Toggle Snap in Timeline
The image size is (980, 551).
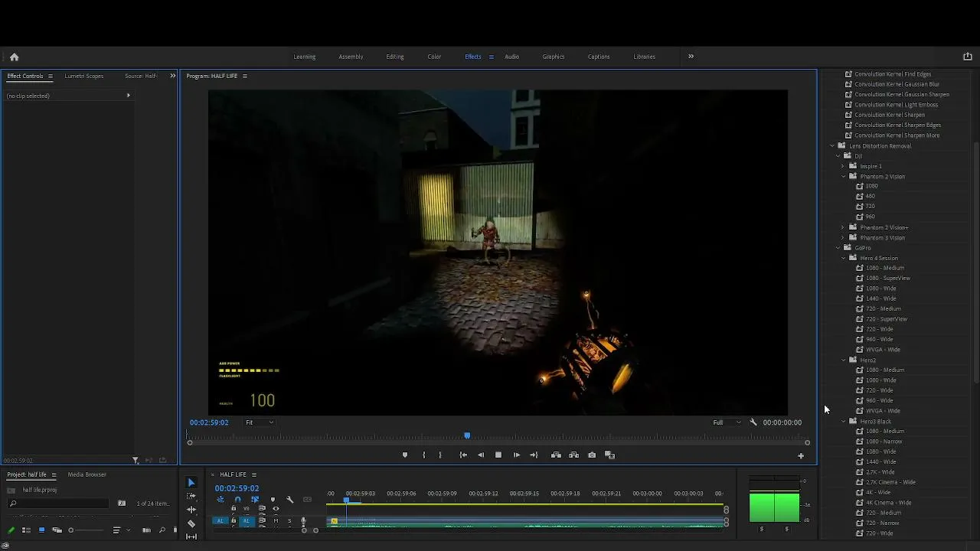pyautogui.click(x=237, y=500)
